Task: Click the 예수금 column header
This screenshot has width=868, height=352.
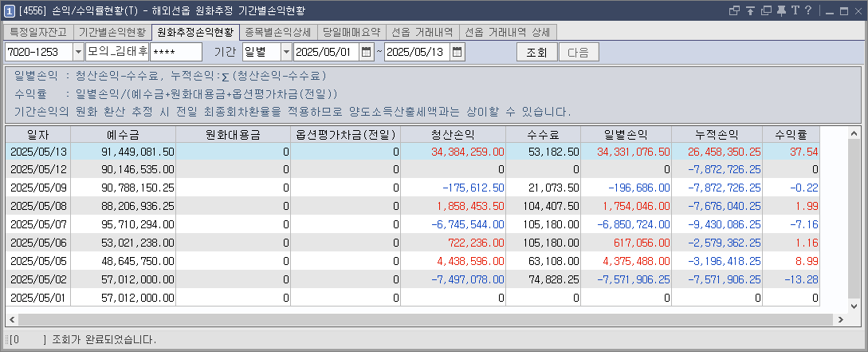Action: [123, 135]
